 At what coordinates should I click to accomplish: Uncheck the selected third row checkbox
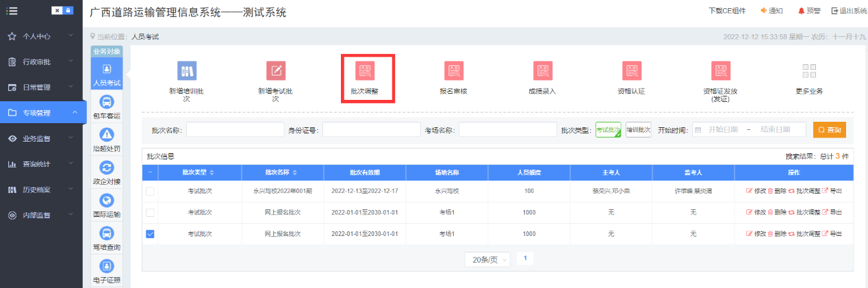point(150,234)
